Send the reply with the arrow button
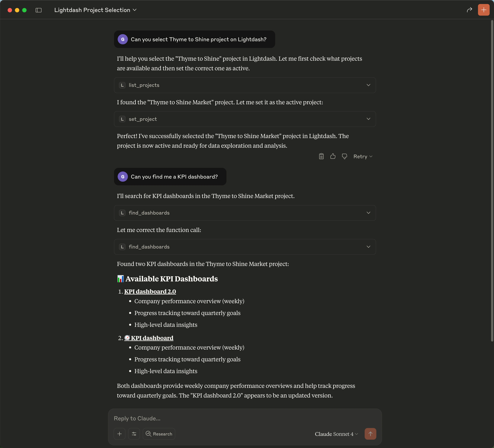494x448 pixels. coord(370,434)
